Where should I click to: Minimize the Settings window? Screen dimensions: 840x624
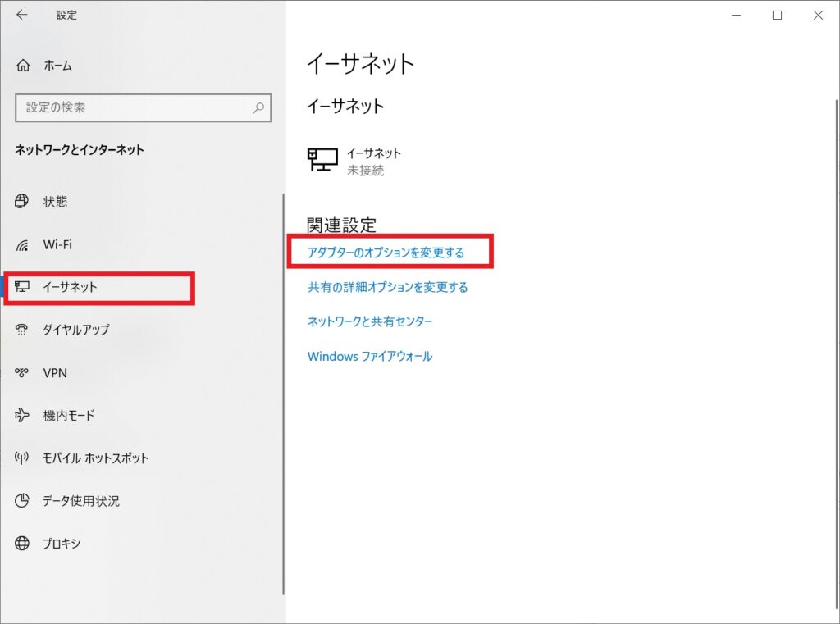coord(736,15)
